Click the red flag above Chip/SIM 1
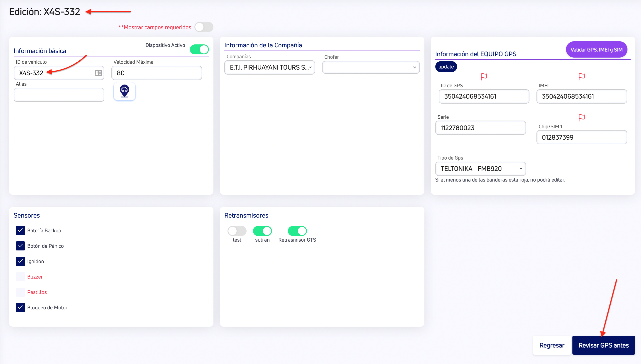The width and height of the screenshot is (641, 364). 581,117
